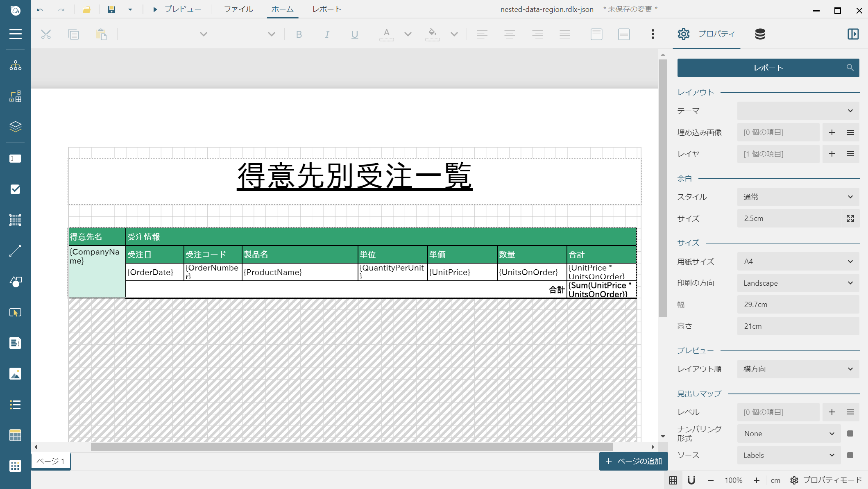Collapse the properties side panel

tap(853, 34)
